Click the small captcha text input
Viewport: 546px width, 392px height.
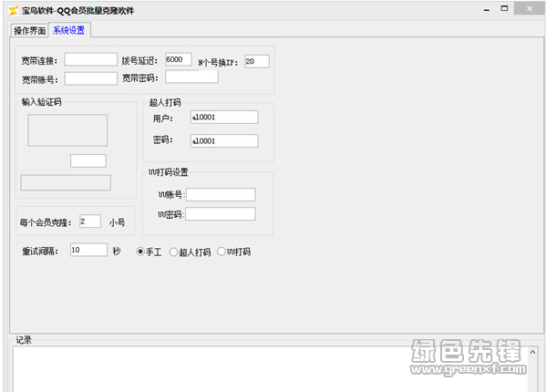click(x=88, y=160)
